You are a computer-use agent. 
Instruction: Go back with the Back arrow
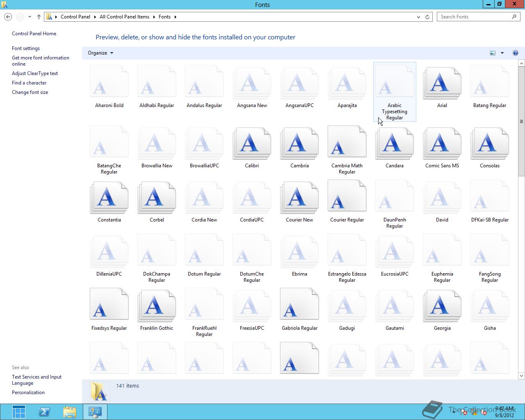[8, 17]
